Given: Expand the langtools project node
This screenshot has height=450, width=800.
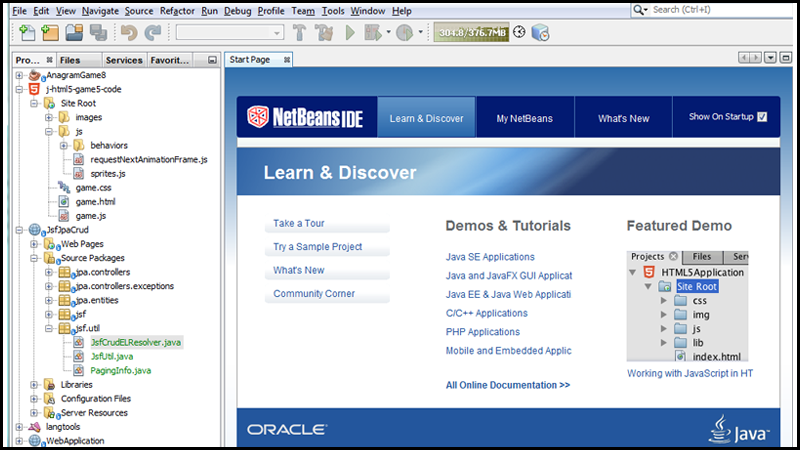Looking at the screenshot, I should pos(19,427).
